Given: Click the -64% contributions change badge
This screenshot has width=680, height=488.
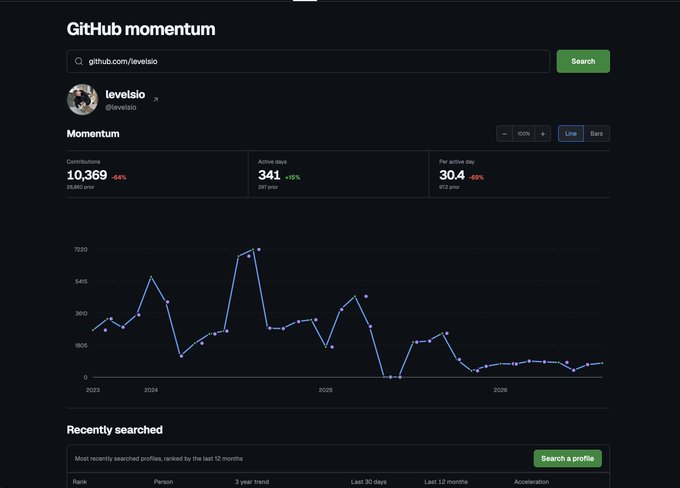Looking at the screenshot, I should point(119,177).
